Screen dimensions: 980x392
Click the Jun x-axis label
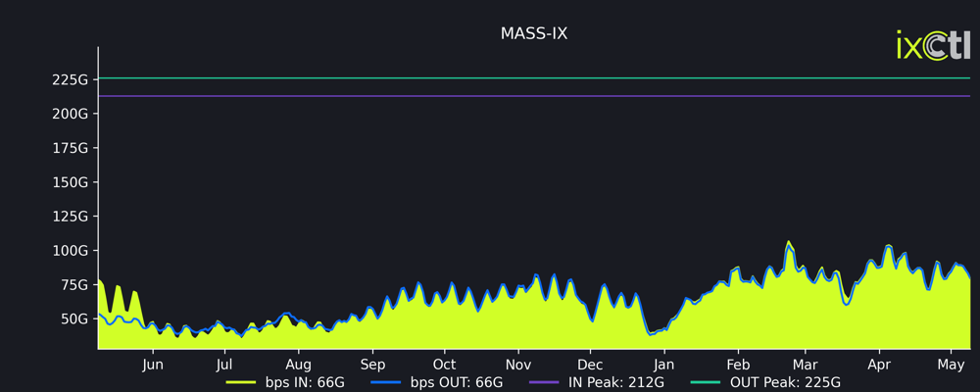tap(153, 365)
